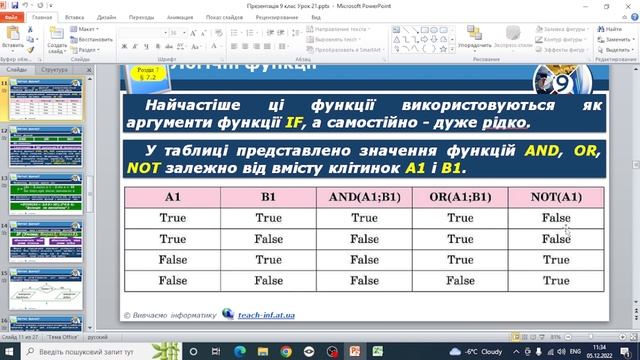Expand the shapes gallery more arrow
640x360 pixels.
452,49
